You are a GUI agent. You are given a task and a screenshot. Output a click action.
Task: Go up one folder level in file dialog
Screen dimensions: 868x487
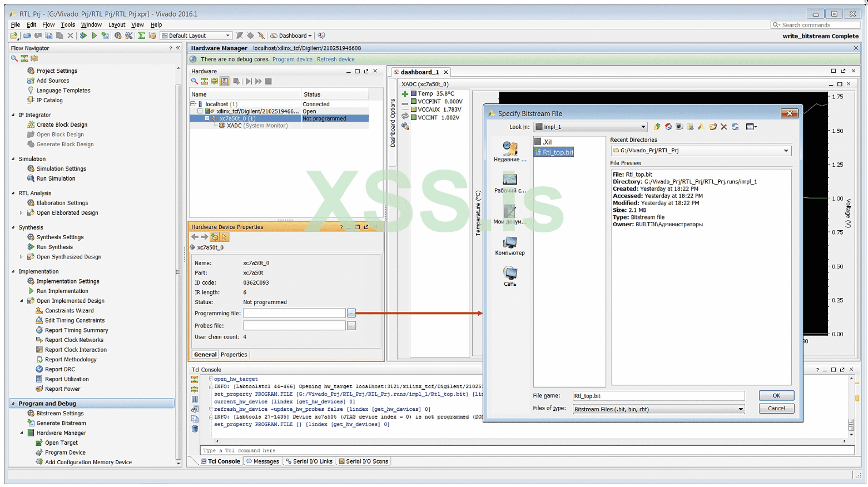[657, 127]
